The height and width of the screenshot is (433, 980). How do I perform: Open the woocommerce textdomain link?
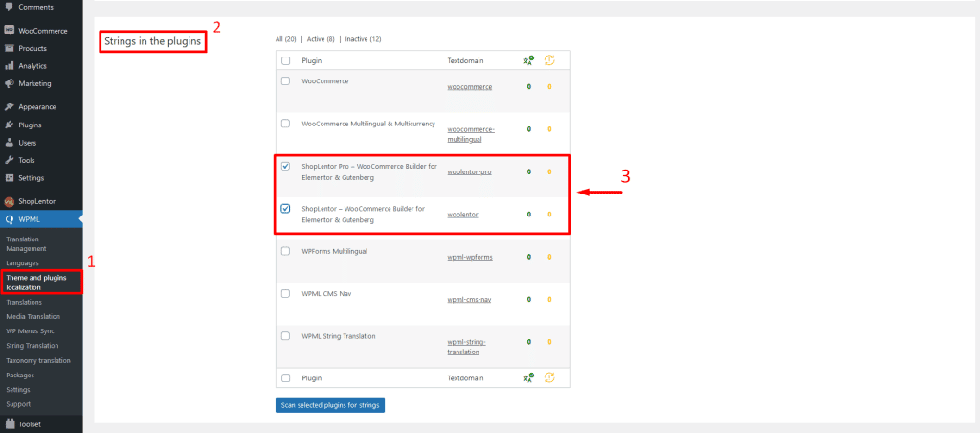(469, 87)
